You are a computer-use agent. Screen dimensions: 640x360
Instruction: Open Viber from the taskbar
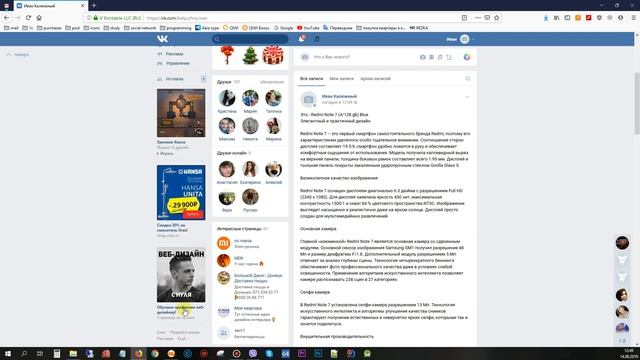[253, 353]
